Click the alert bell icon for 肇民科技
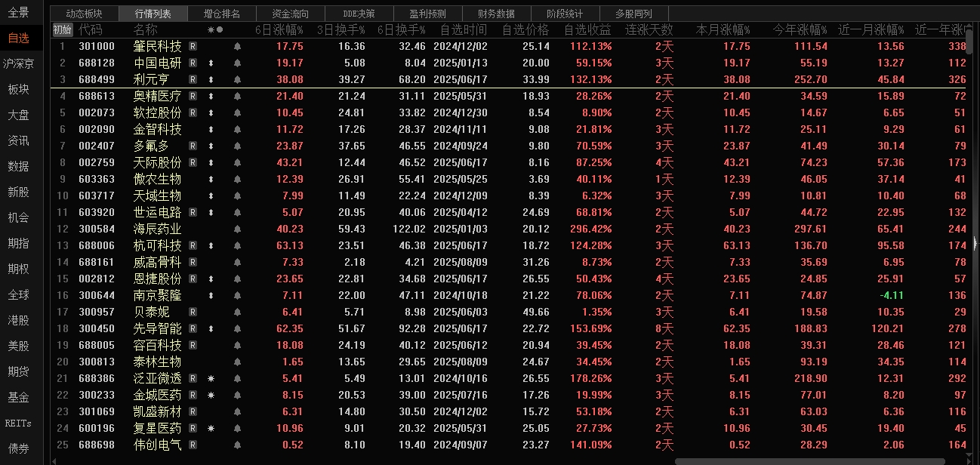Screen dimensions: 980x465 tap(237, 46)
